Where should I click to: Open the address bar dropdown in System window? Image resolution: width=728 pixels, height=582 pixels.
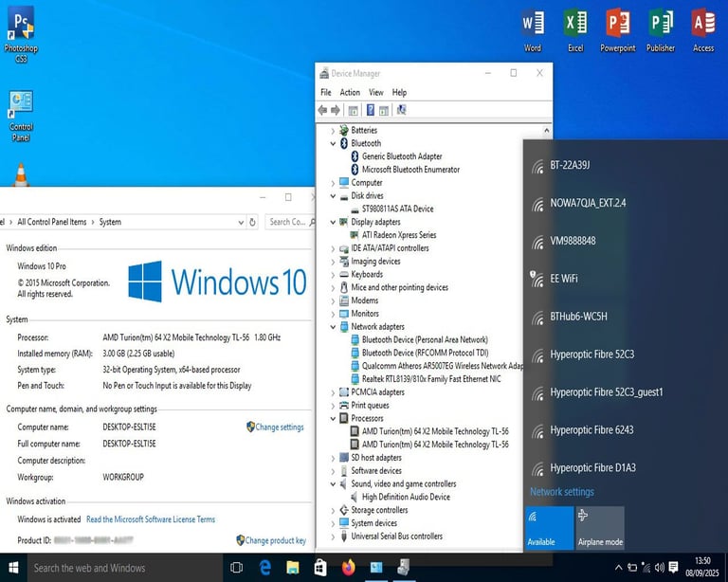[x=241, y=223]
